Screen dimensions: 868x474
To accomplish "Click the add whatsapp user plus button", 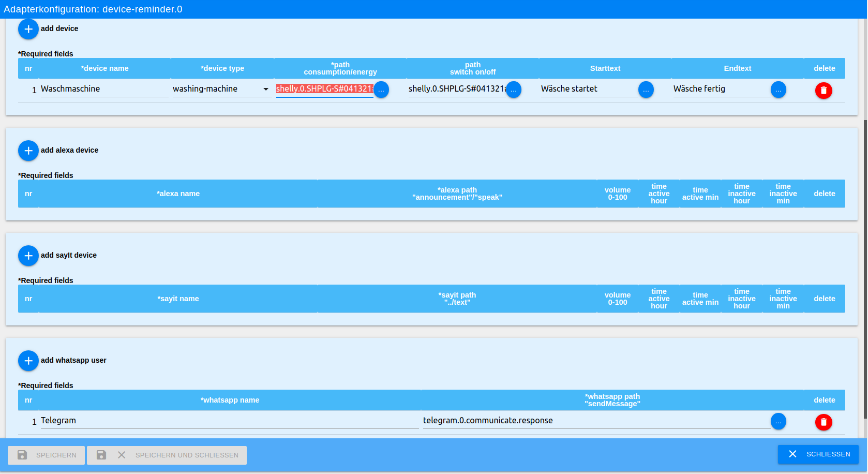I will tap(28, 361).
